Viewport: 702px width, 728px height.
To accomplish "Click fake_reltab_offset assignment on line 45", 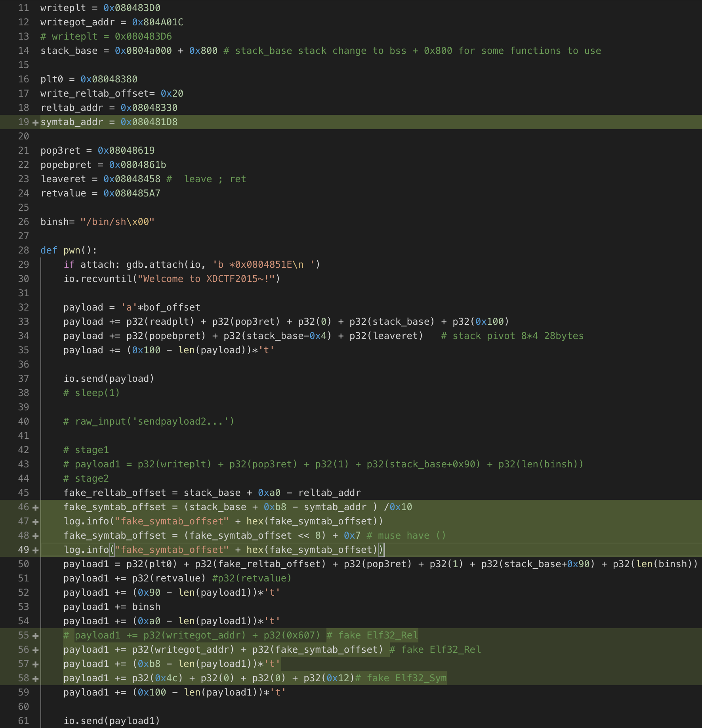I will click(x=212, y=493).
